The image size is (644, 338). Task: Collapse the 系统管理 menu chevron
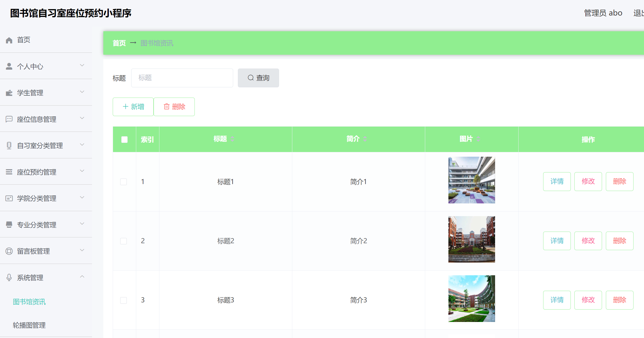coord(82,277)
